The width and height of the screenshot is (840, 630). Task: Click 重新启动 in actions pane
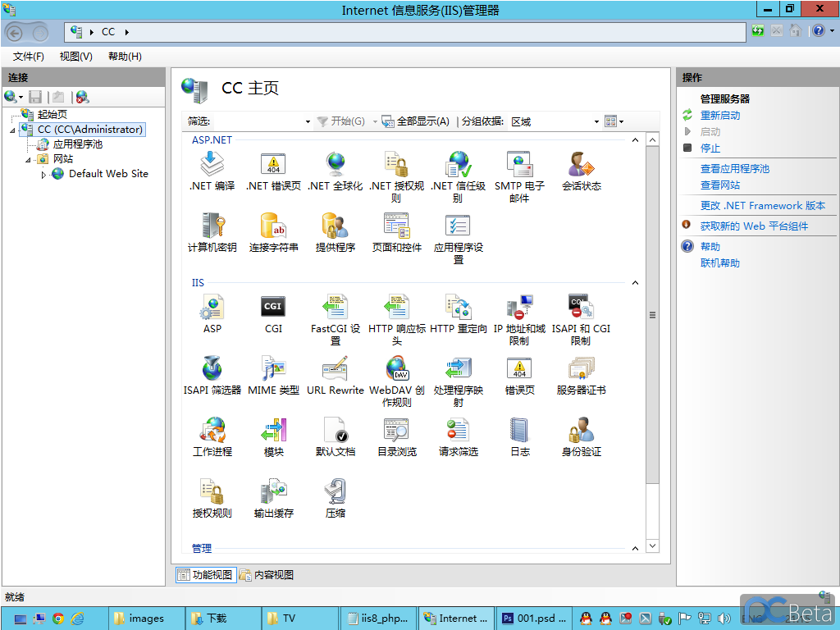click(719, 116)
